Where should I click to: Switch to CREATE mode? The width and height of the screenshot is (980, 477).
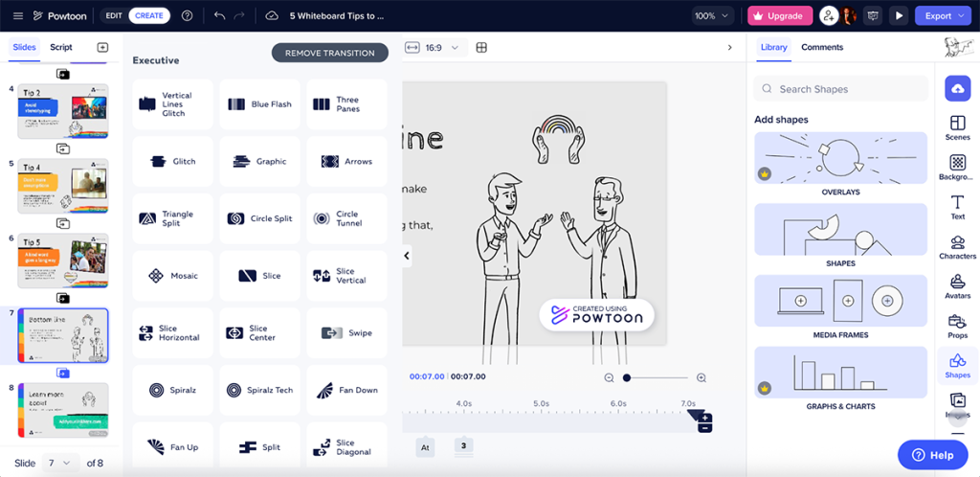[x=149, y=15]
